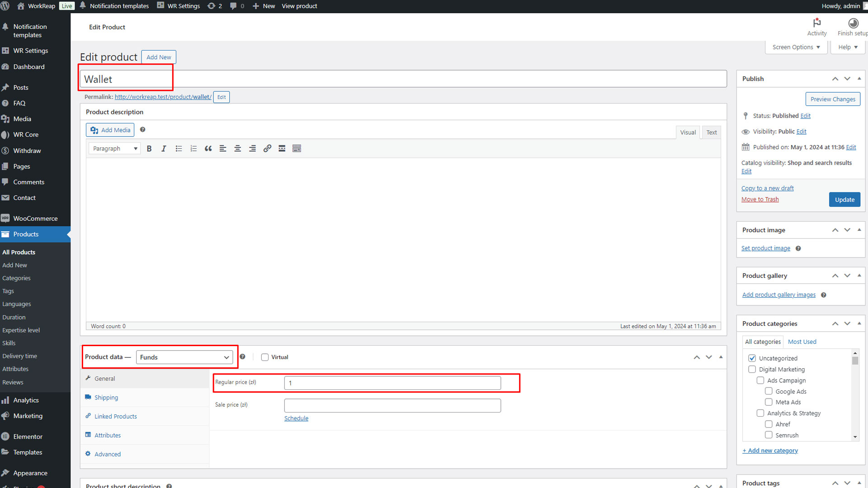
Task: Open the Paragraph format dropdown
Action: (114, 149)
